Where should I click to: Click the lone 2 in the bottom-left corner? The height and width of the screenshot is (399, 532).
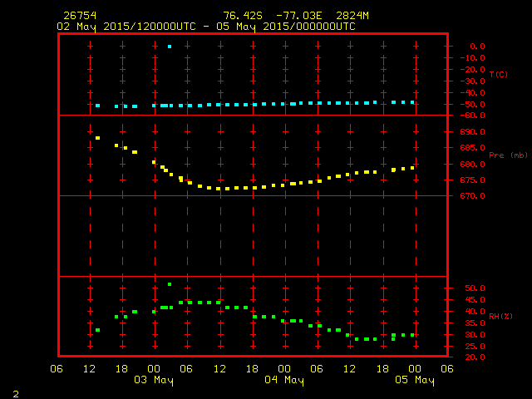tap(16, 394)
